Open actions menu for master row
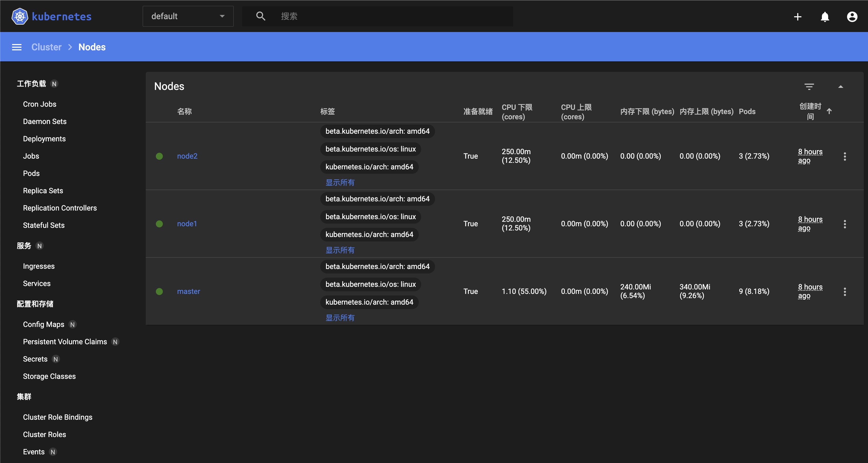This screenshot has height=463, width=868. click(x=844, y=292)
